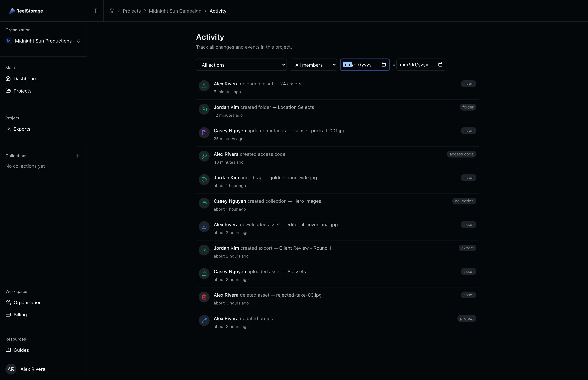Add a new collection with the plus button
Screen dimensions: 588x380
click(x=77, y=156)
